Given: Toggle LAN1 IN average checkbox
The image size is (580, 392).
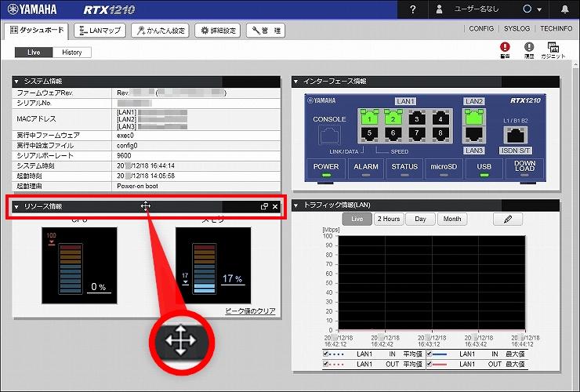Looking at the screenshot, I should pyautogui.click(x=326, y=354).
